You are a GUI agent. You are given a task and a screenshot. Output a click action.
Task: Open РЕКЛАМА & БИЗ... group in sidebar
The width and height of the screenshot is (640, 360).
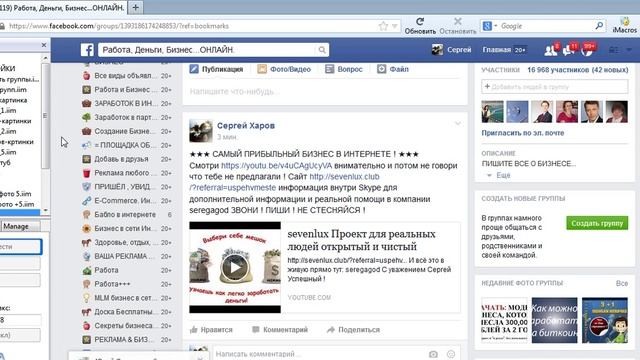[127, 339]
